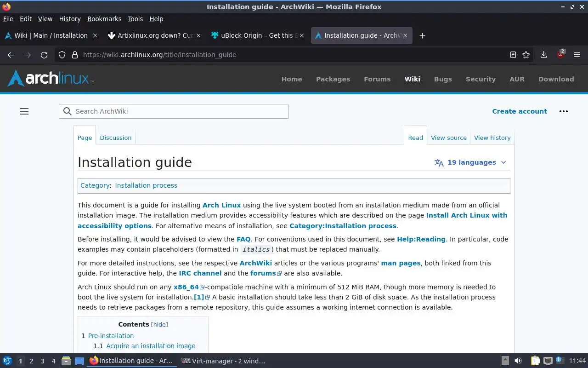
Task: Close the Artixlinux.org down tab
Action: (x=198, y=35)
